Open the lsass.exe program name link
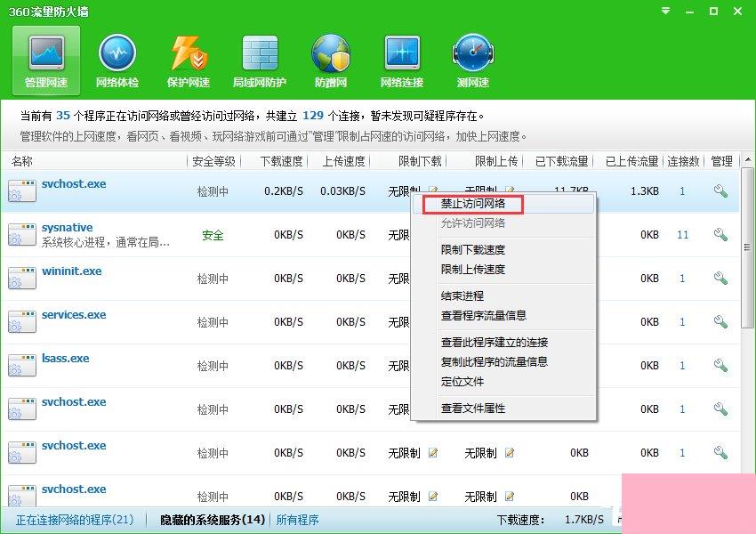Screen dimensions: 756x534 (x=65, y=358)
